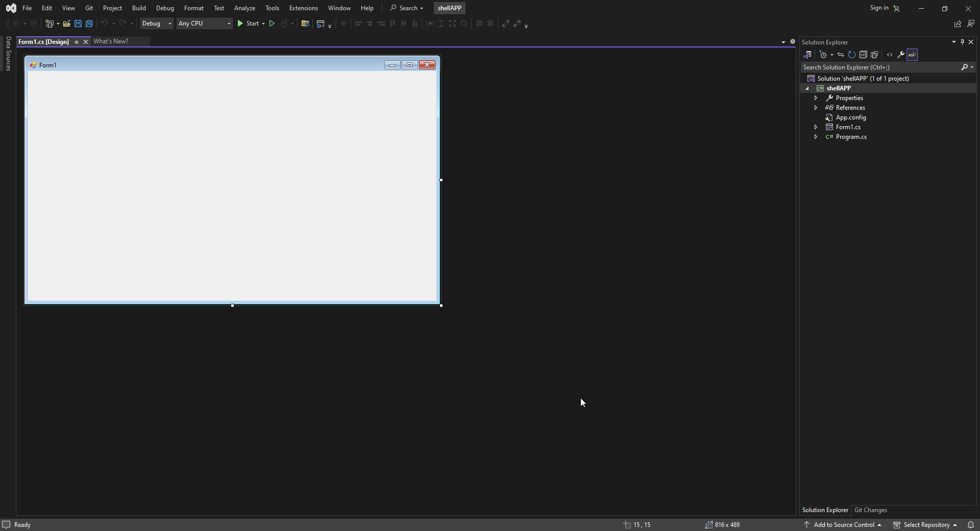Image resolution: width=980 pixels, height=531 pixels.
Task: Toggle Show All Files in Solution Explorer
Action: click(x=874, y=55)
